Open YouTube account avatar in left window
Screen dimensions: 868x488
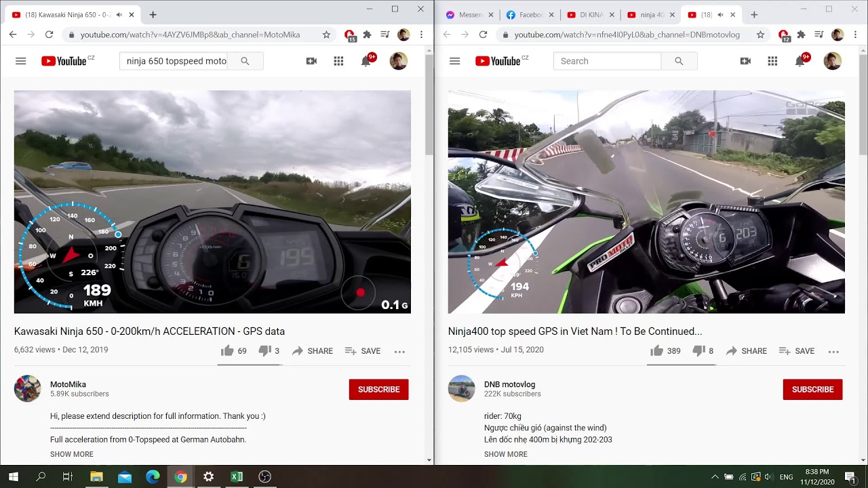399,61
